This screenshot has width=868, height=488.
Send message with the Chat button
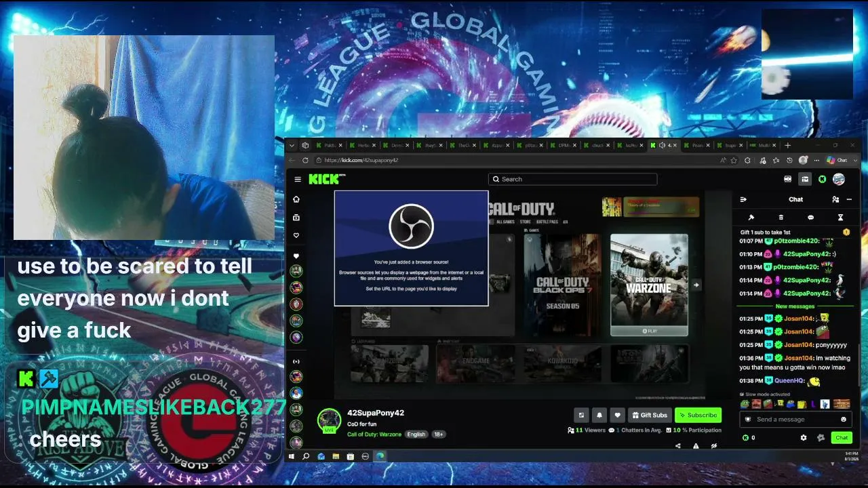tap(842, 438)
